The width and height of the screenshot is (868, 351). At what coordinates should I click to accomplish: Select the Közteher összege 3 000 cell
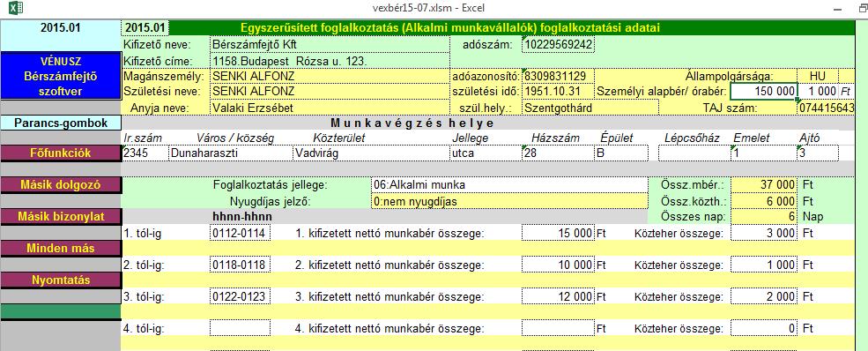tap(764, 233)
